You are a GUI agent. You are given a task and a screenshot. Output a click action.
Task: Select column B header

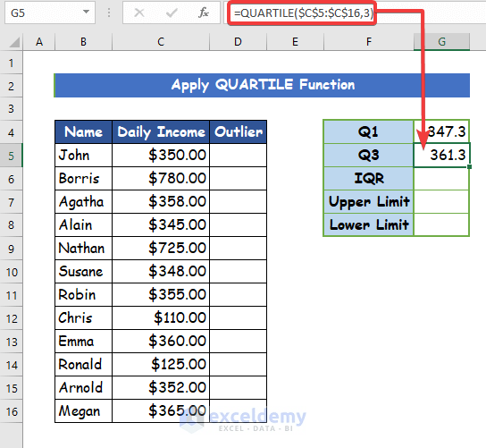(83, 41)
